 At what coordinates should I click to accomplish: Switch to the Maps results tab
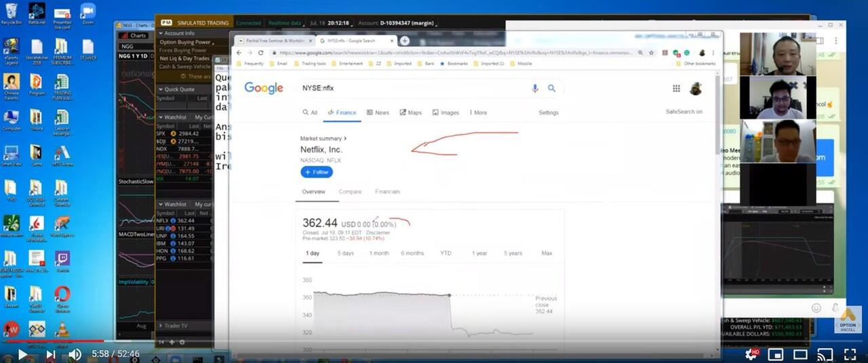[x=410, y=112]
